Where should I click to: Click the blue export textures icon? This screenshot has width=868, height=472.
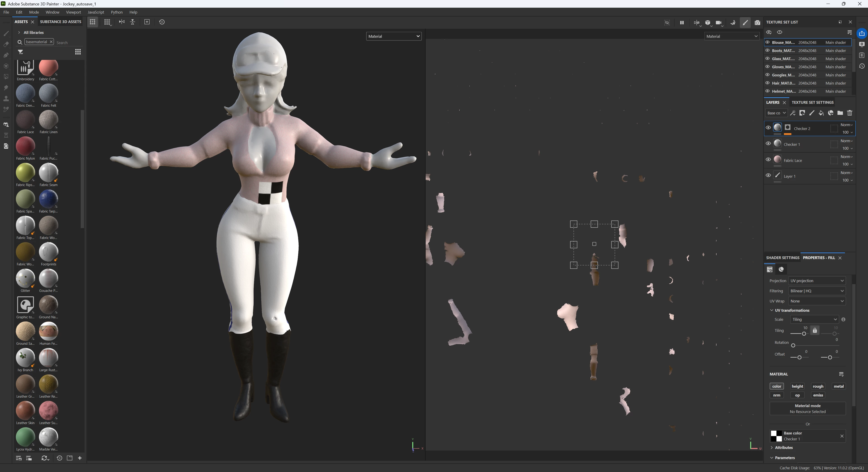click(x=862, y=33)
